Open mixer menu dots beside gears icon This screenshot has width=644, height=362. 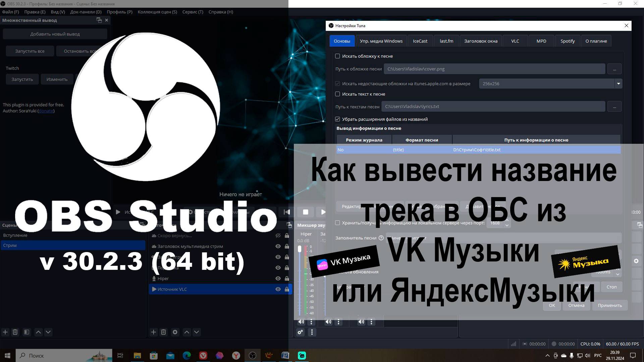(x=312, y=332)
